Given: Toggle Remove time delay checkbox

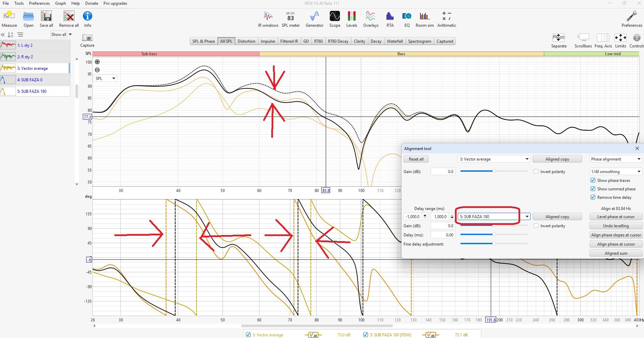Looking at the screenshot, I should click(x=593, y=197).
